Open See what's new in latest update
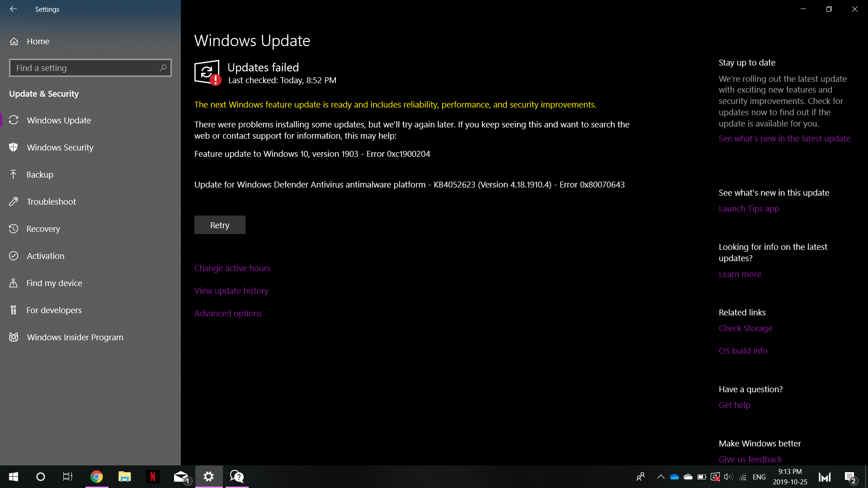Viewport: 868px width, 488px height. coord(784,138)
